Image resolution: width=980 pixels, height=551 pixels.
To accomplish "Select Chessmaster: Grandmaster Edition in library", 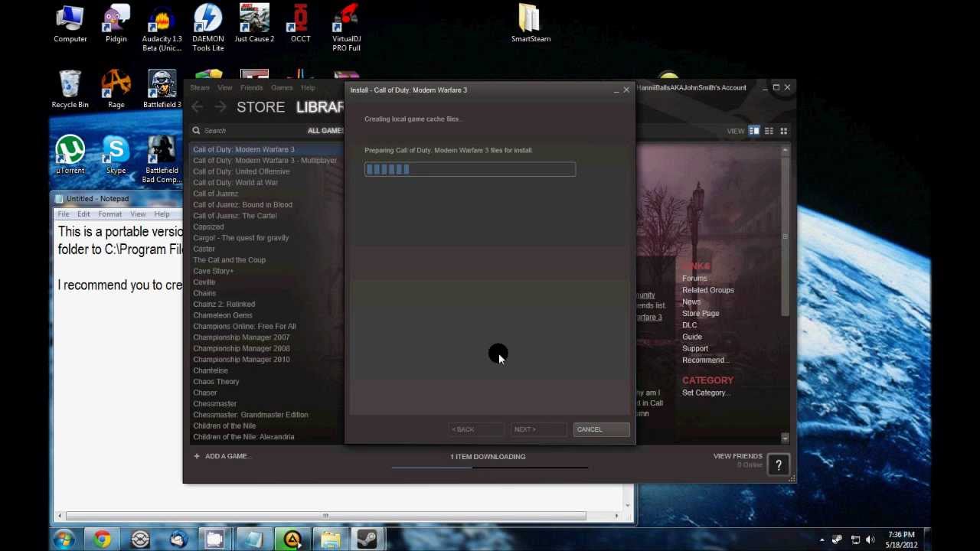I will click(x=250, y=415).
